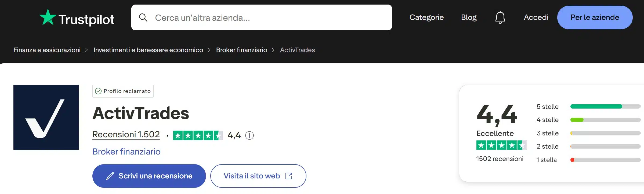This screenshot has height=194, width=644.
Task: Open the Blog menu item
Action: pos(468,17)
